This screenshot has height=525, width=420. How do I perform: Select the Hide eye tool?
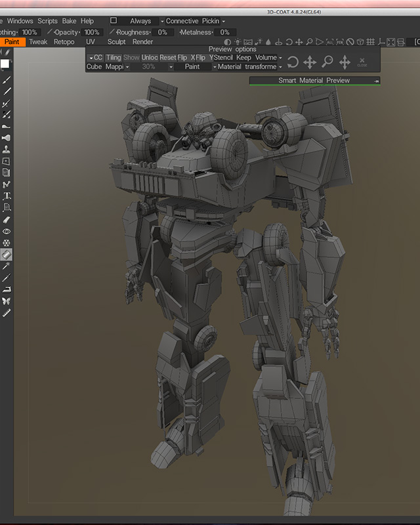point(7,232)
